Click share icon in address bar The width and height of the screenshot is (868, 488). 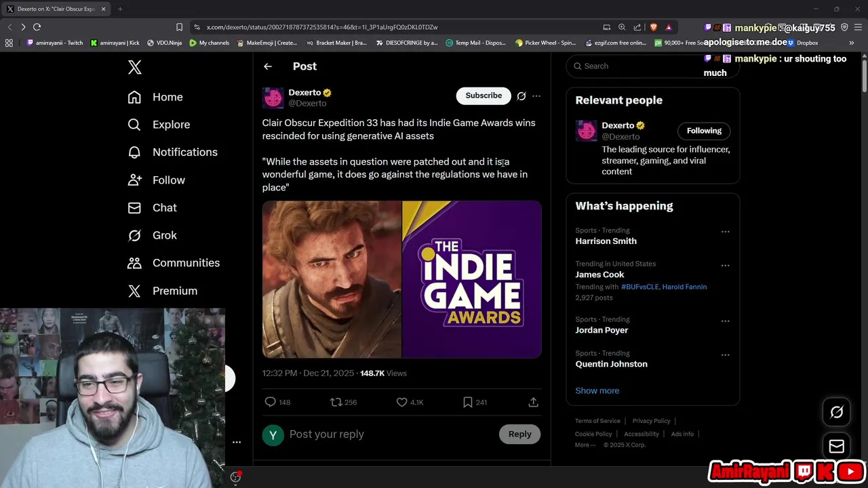click(637, 27)
